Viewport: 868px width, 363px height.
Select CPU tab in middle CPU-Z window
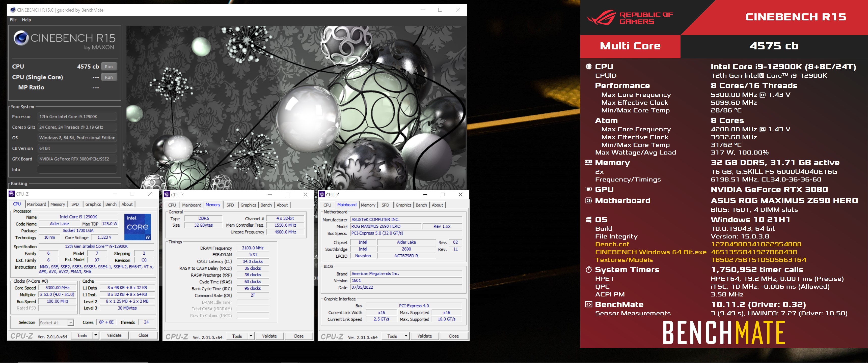[x=172, y=205]
